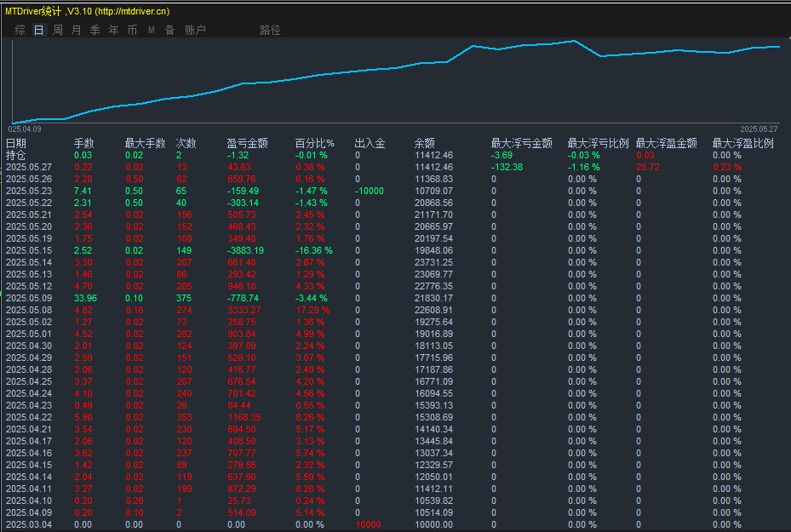Open the 周 weekly statistics tab

[58, 30]
